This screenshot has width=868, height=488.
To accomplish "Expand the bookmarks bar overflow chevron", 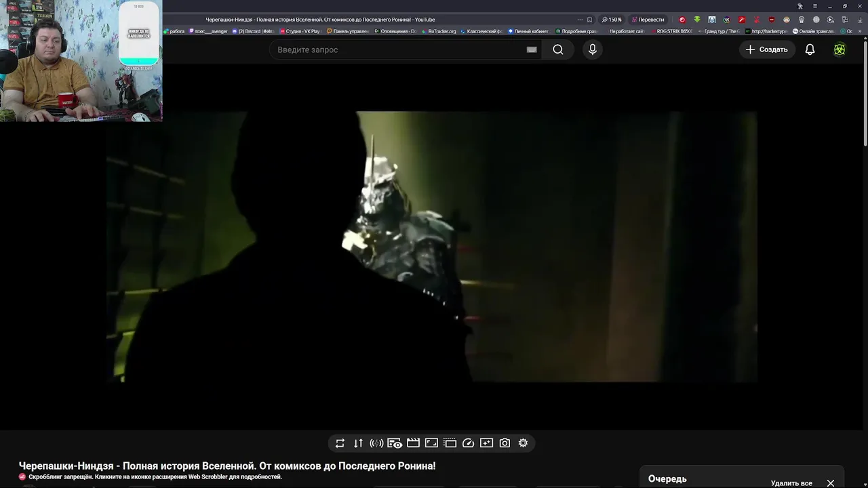I will pyautogui.click(x=861, y=31).
